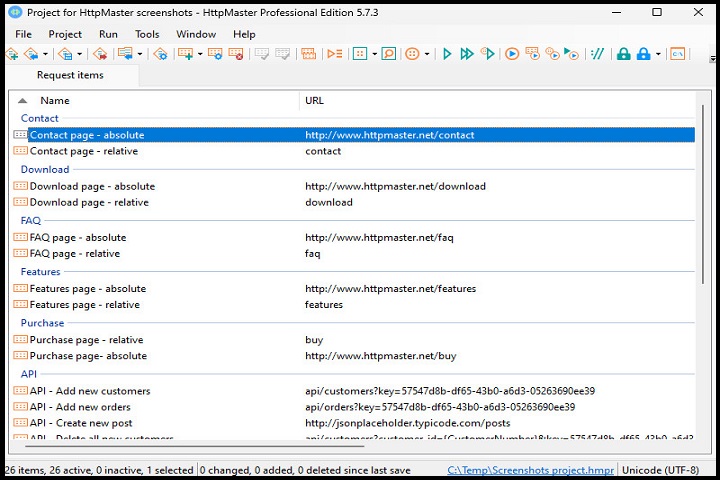
Task: Click the single green play execute icon
Action: tap(447, 54)
